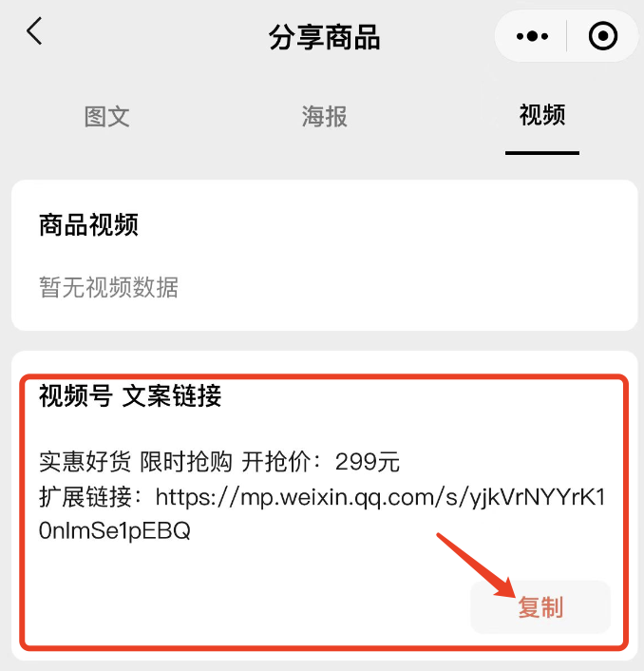Click the 扩展链接 label
This screenshot has height=671, width=644.
point(85,497)
